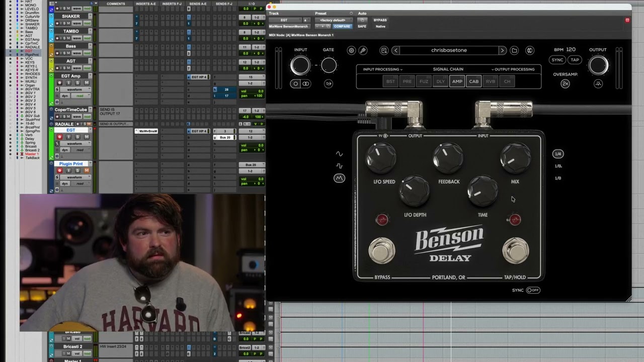Enable the FUZ block in signal chain
Viewport: 644px width, 362px height.
tap(424, 81)
